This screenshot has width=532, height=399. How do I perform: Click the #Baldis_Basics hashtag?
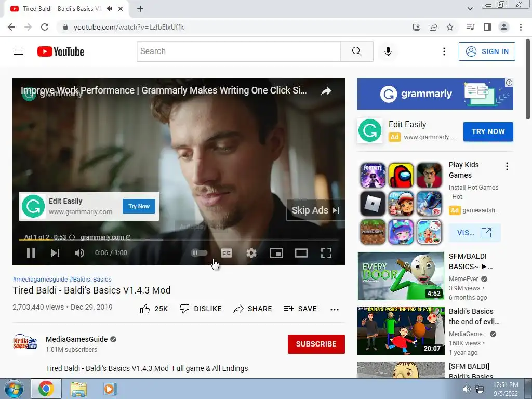(90, 279)
